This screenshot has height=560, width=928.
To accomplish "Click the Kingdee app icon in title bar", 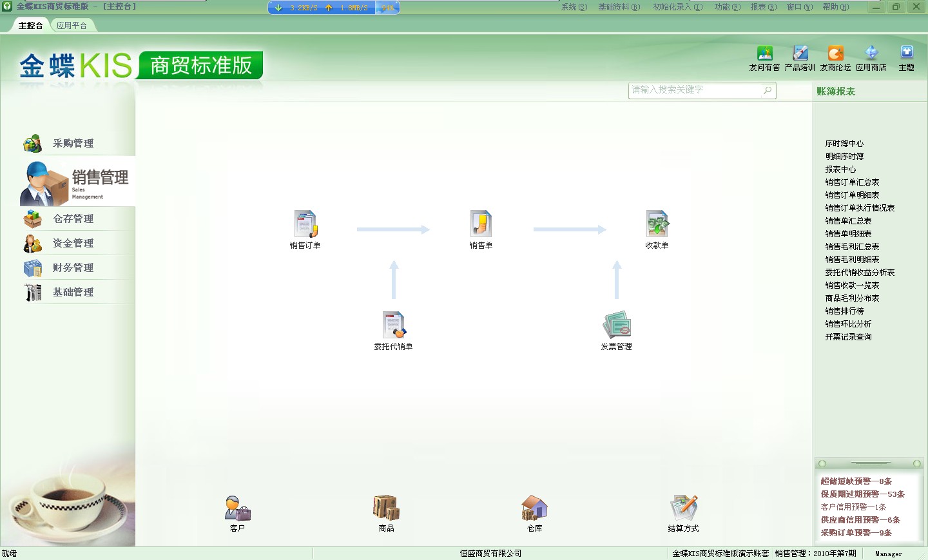I will click(x=7, y=6).
